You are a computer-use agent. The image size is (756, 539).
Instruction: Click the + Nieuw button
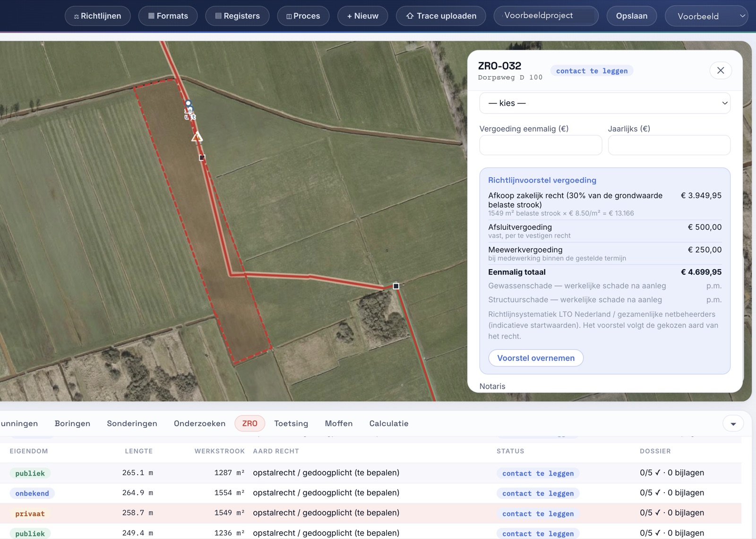coord(362,16)
